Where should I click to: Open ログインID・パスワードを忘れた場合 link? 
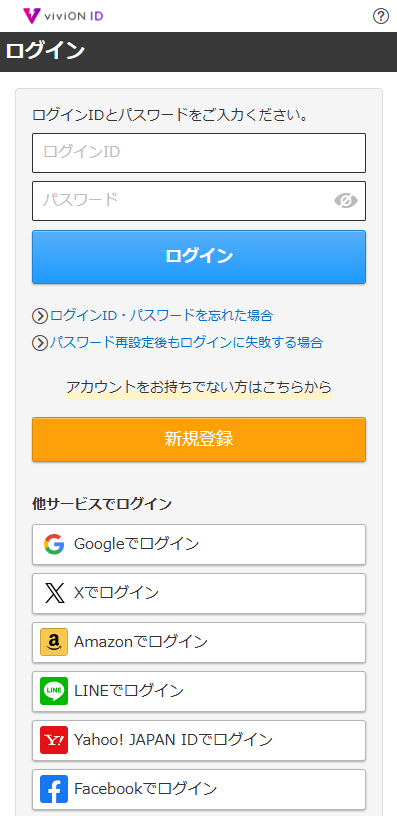click(161, 315)
